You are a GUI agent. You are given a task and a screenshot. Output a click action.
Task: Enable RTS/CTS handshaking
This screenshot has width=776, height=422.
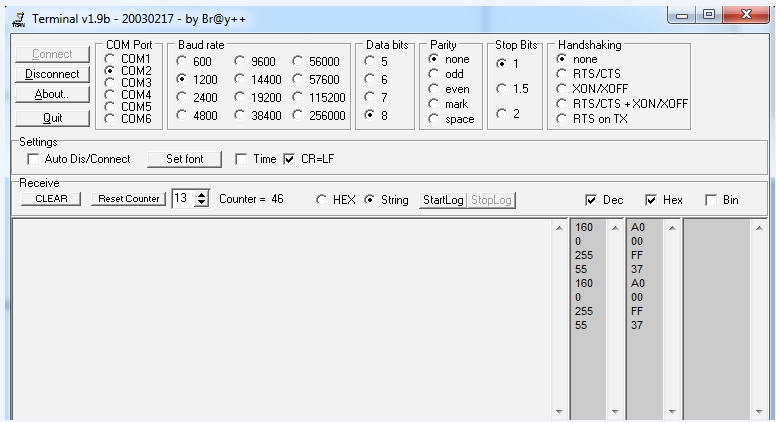coord(562,74)
